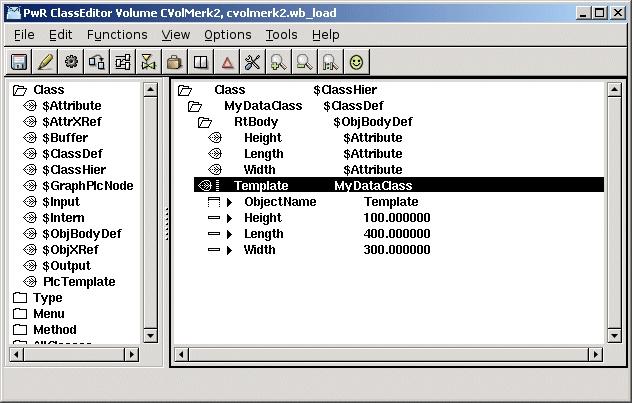Select the Width $Attribute row

[x=305, y=170]
